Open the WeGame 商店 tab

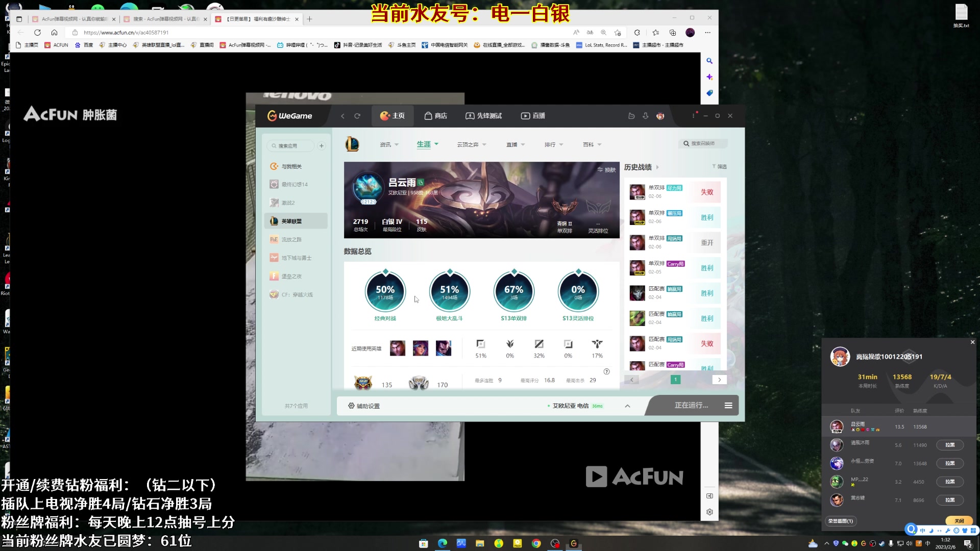435,116
